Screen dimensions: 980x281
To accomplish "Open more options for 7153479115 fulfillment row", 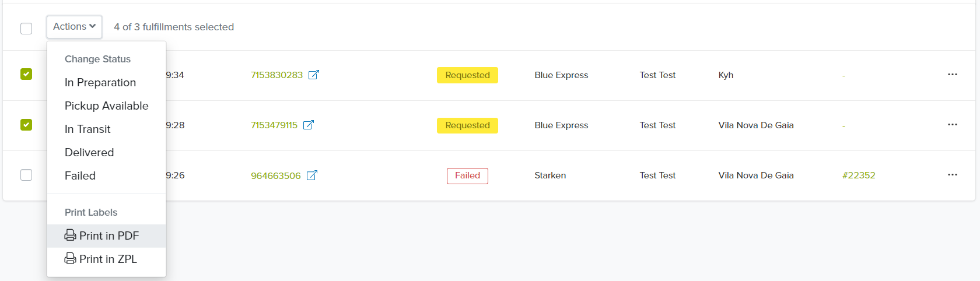I will tap(953, 125).
